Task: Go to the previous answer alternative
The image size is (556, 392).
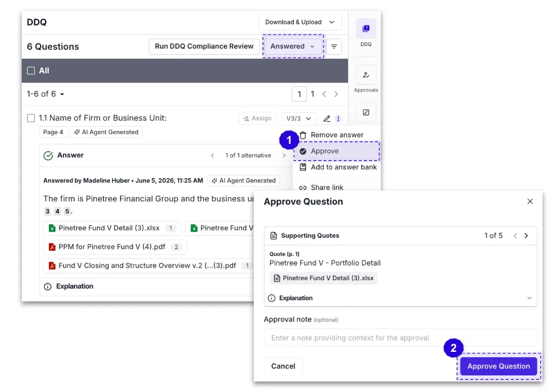Action: tap(212, 155)
